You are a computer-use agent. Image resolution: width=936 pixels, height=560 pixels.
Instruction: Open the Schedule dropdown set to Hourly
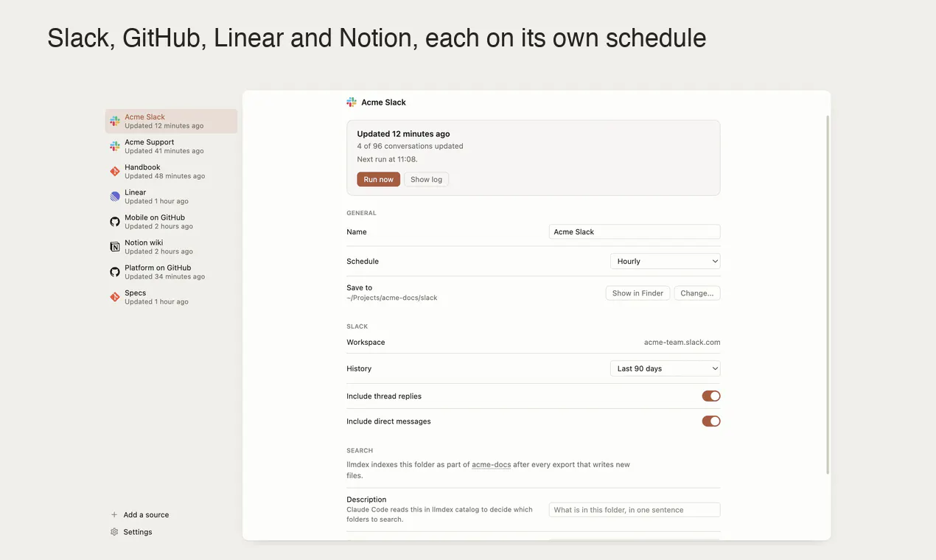point(665,261)
